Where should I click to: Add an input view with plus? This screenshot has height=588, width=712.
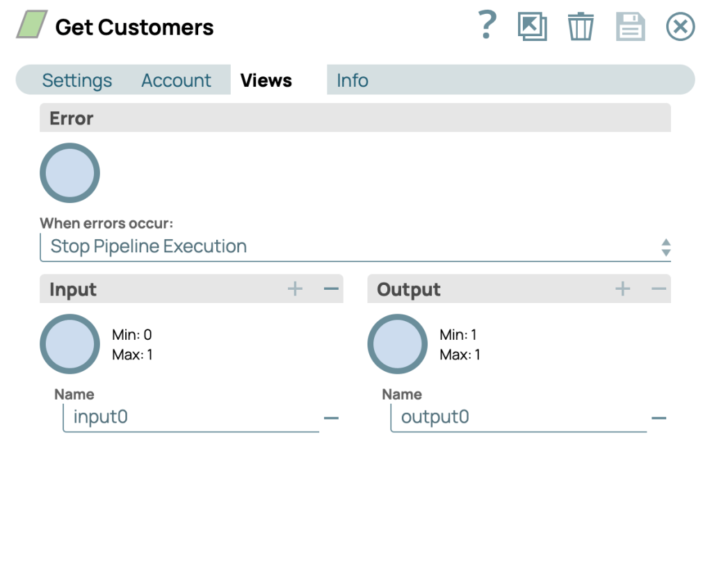pyautogui.click(x=295, y=289)
